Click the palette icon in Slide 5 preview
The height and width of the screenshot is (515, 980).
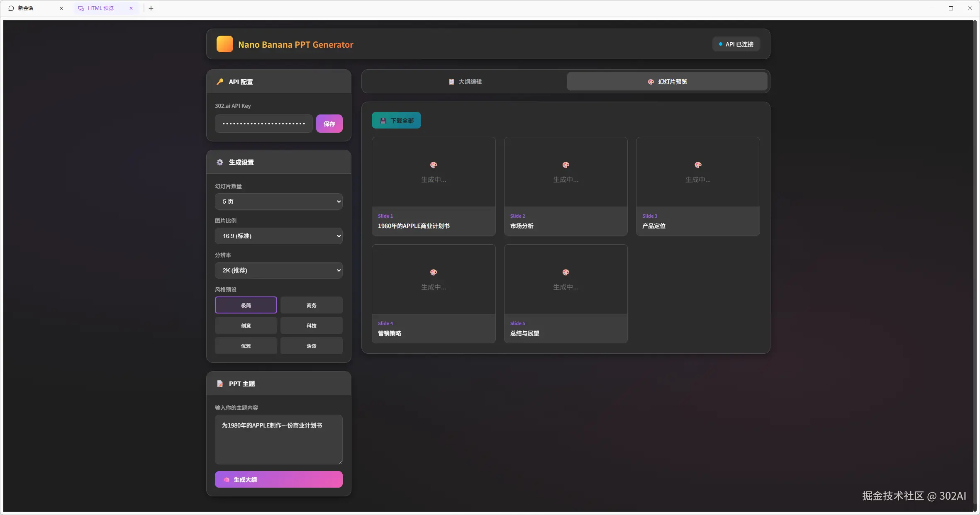click(566, 272)
